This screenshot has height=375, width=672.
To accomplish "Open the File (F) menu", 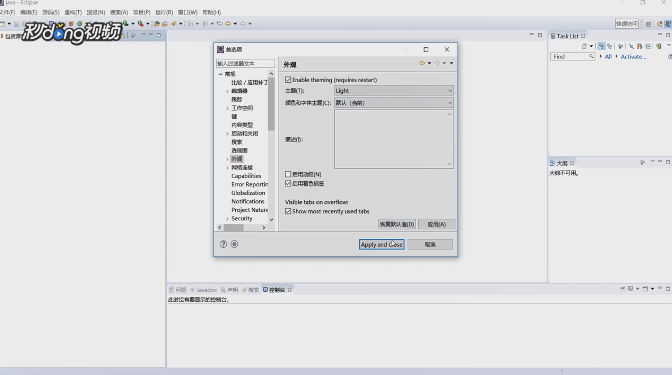I will (7, 12).
